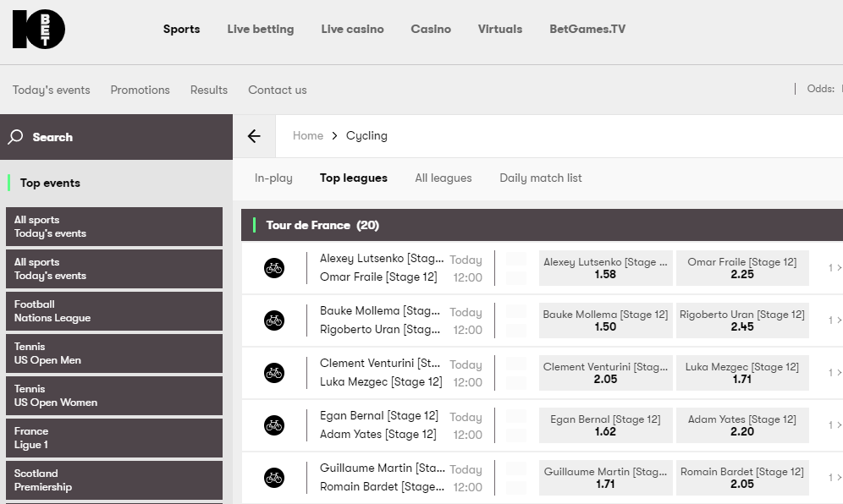
Task: Click cycling icon for Egan Bernal row
Action: pyautogui.click(x=274, y=425)
